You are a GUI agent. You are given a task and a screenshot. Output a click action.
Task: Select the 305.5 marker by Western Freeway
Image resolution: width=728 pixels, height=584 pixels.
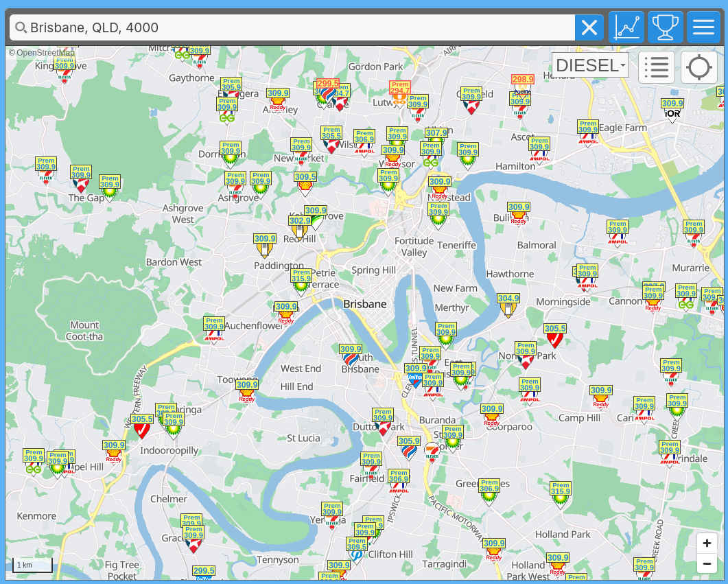(141, 427)
